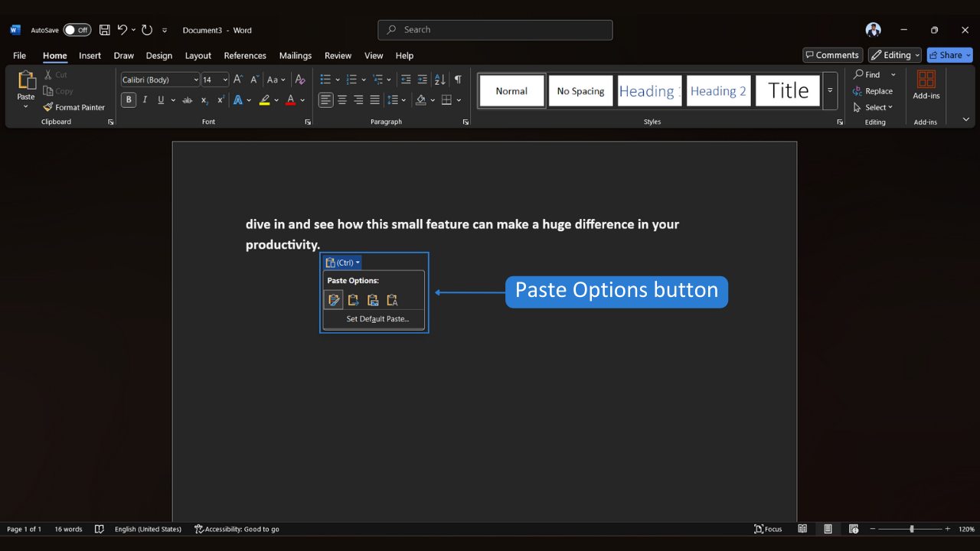The height and width of the screenshot is (551, 980).
Task: Open the highlight color dropdown arrow
Action: 275,99
